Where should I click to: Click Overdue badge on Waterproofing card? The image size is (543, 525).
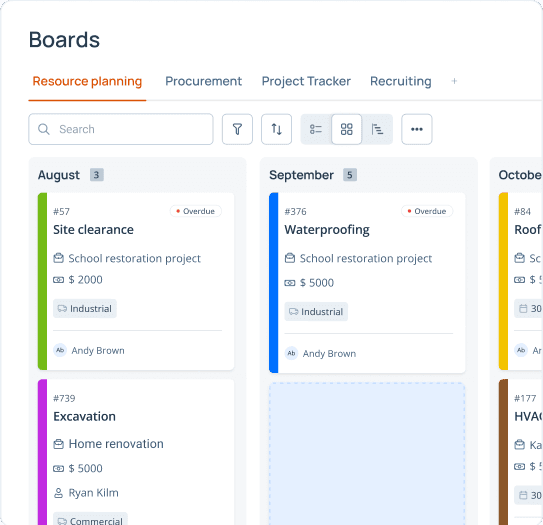click(x=427, y=211)
